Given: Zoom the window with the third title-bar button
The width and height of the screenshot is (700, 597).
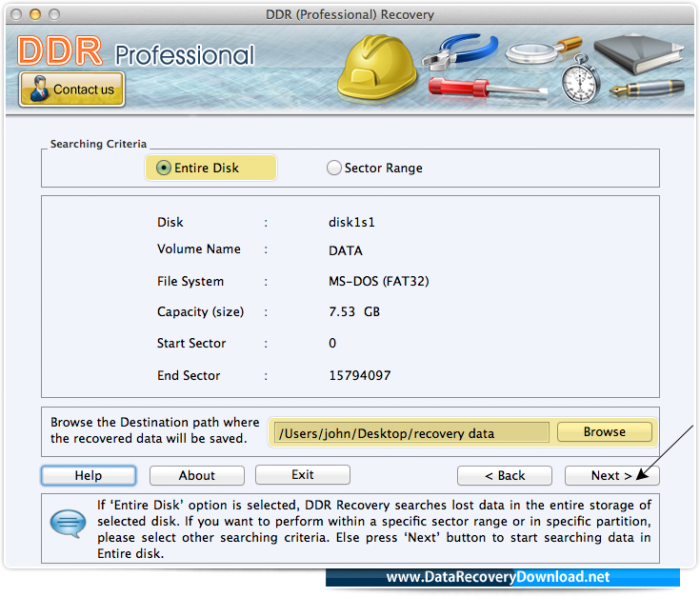Looking at the screenshot, I should pos(54,14).
